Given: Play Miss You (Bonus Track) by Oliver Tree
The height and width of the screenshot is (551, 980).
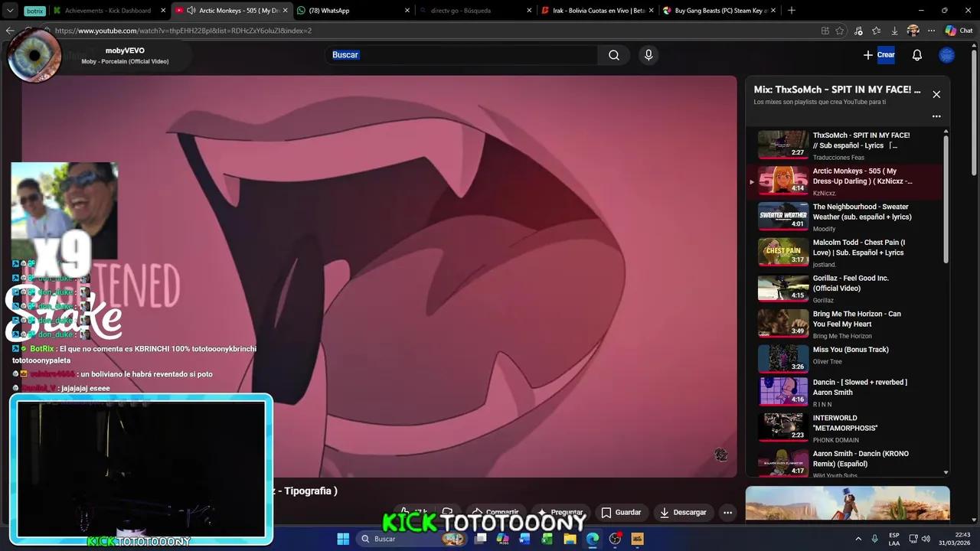Looking at the screenshot, I should click(847, 359).
